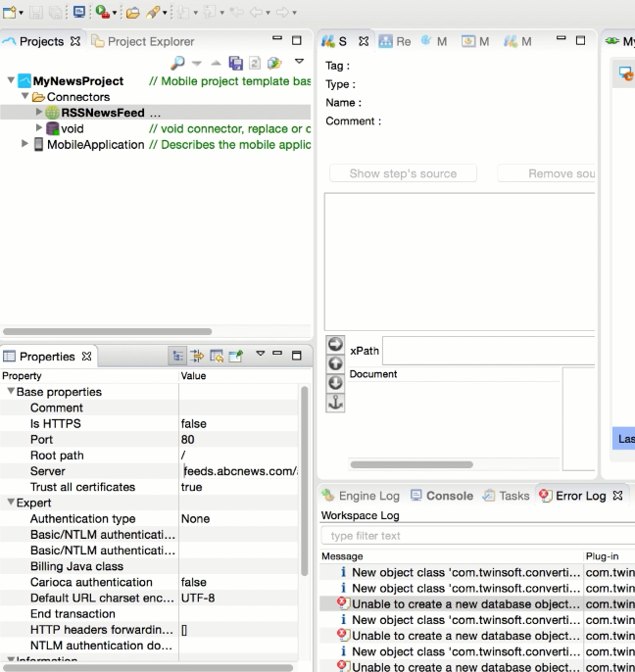Pin the Properties view to selection
The height and width of the screenshot is (672, 635).
click(236, 356)
